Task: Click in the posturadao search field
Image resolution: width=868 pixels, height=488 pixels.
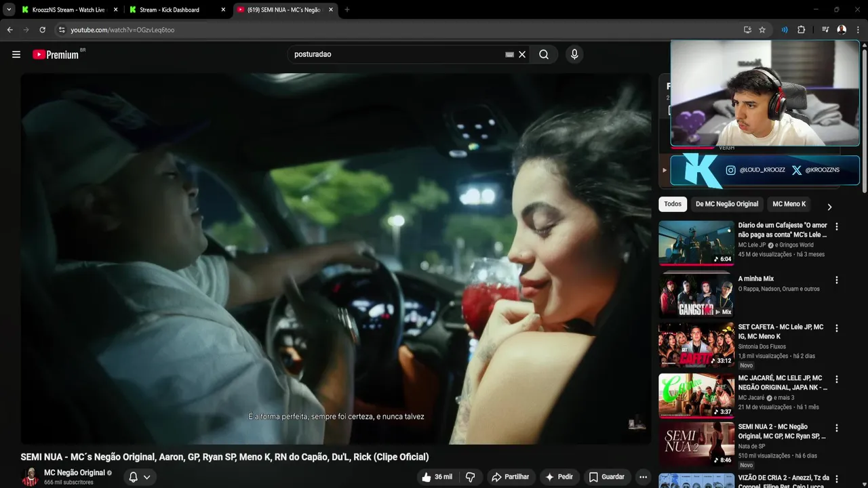Action: coord(397,54)
